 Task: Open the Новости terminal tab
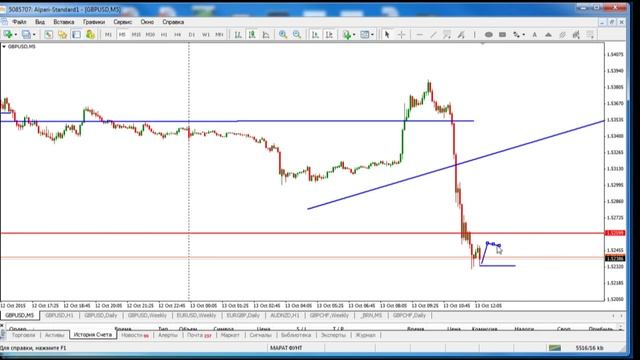[x=135, y=335]
